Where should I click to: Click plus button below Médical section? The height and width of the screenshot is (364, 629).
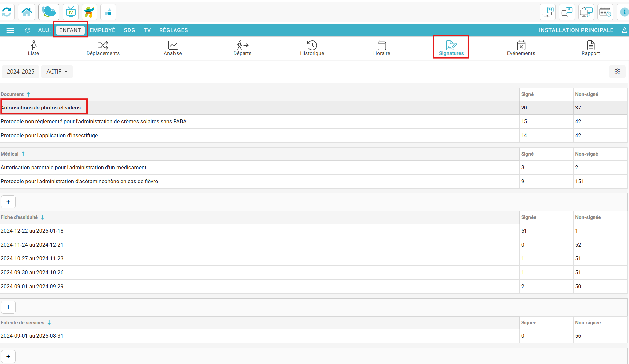[8, 202]
